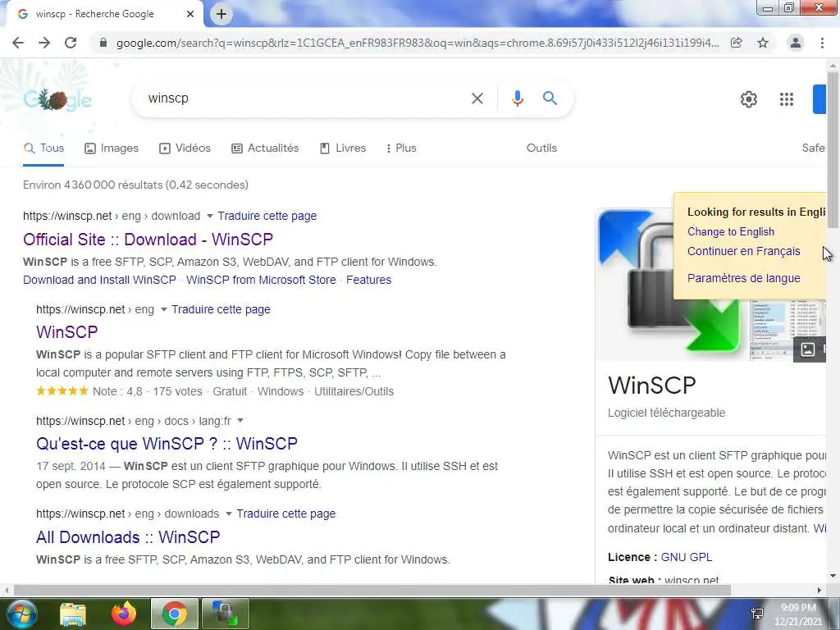The height and width of the screenshot is (630, 840).
Task: Bookmark this page with the star icon
Action: point(763,43)
